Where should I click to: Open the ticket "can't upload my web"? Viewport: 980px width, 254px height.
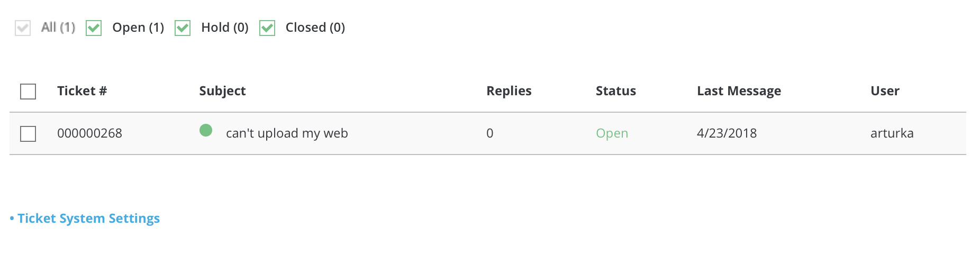287,133
